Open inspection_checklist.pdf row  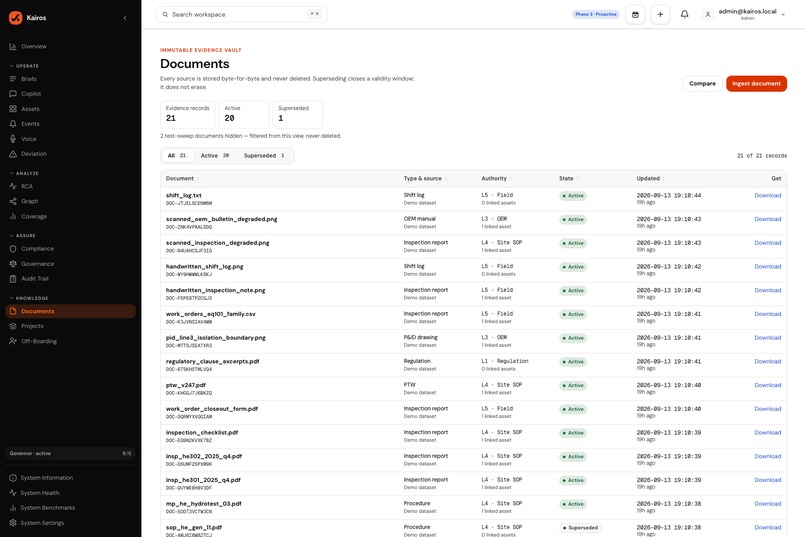[x=473, y=436]
